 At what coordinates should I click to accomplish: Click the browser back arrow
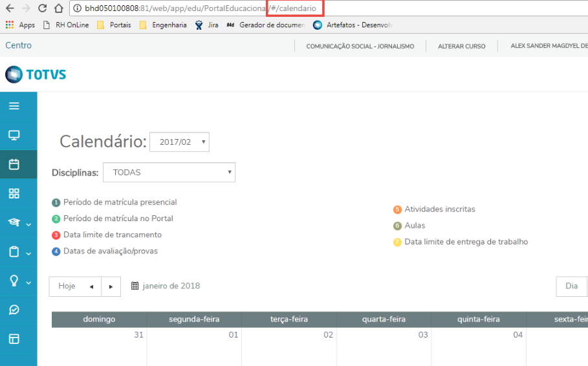click(10, 8)
